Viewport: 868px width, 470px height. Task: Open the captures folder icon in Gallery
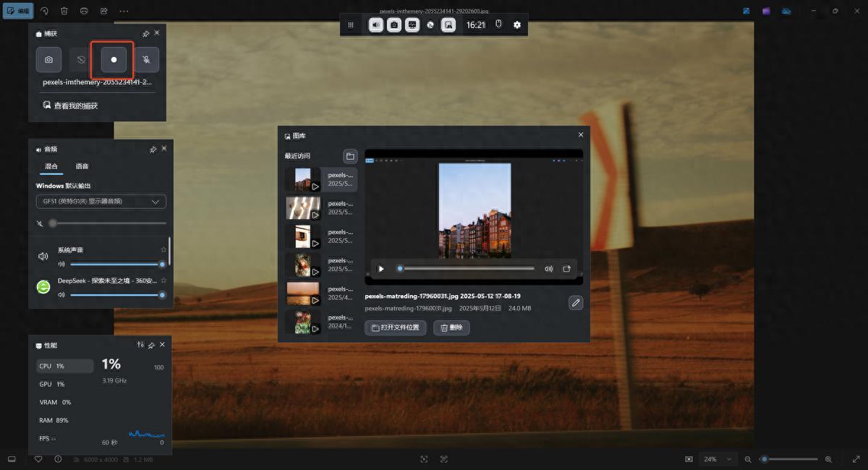[x=350, y=156]
